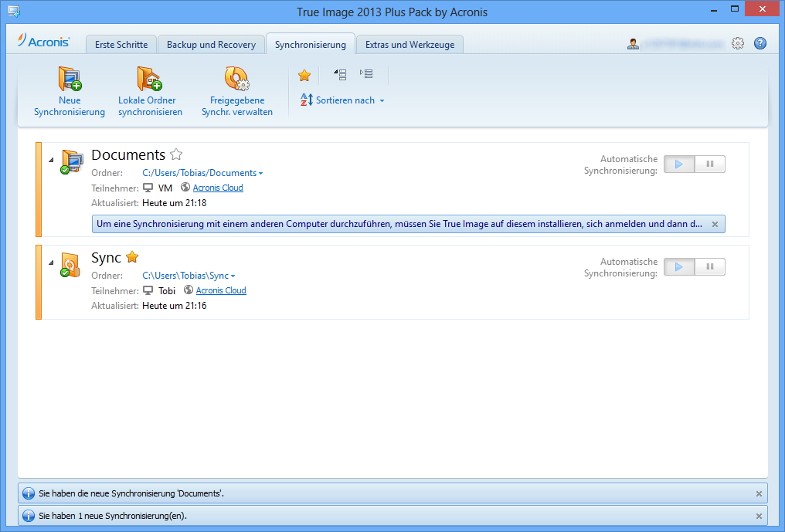Click 'Heute um 21:18' timestamp

[174, 203]
